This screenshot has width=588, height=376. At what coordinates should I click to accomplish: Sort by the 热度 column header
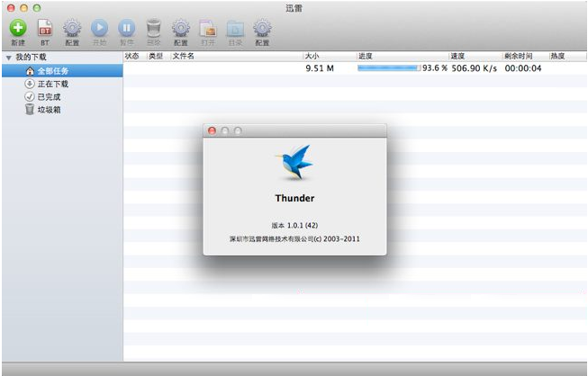pos(568,56)
